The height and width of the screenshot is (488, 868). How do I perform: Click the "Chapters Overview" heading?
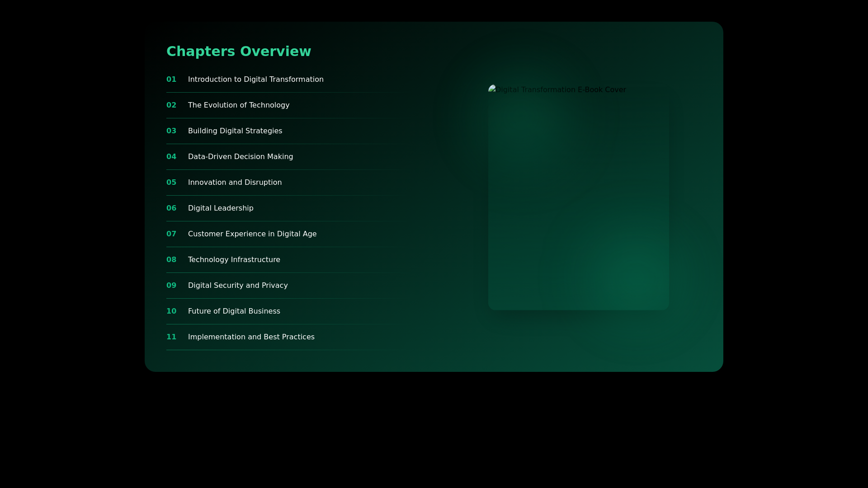tap(239, 51)
